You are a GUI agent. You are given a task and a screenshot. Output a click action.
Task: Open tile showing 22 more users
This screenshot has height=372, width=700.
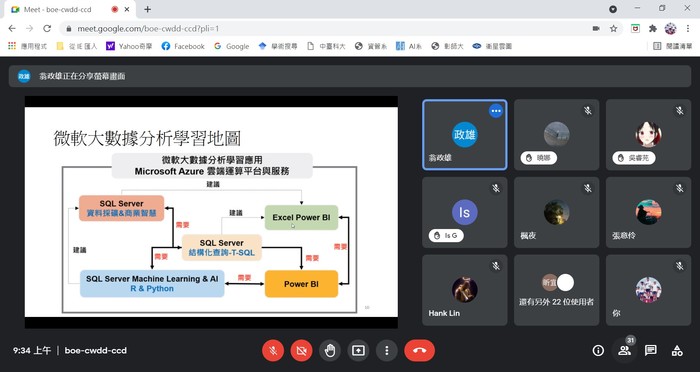point(557,290)
